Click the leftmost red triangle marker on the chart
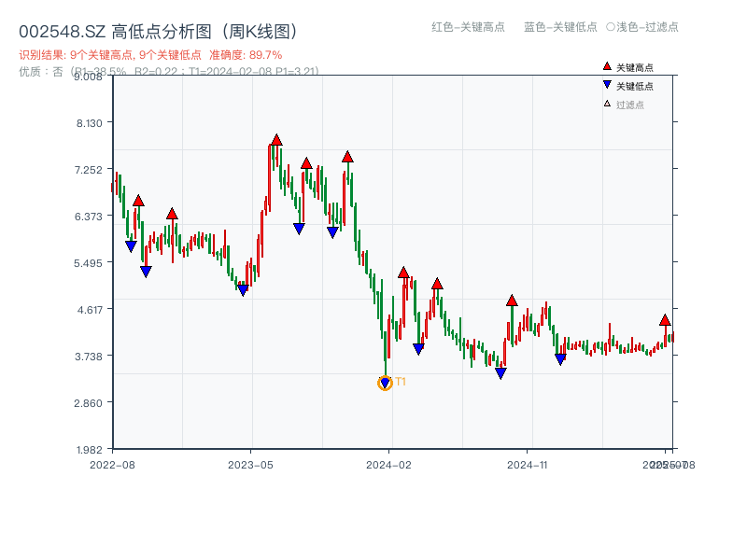The height and width of the screenshot is (560, 747). (x=138, y=199)
